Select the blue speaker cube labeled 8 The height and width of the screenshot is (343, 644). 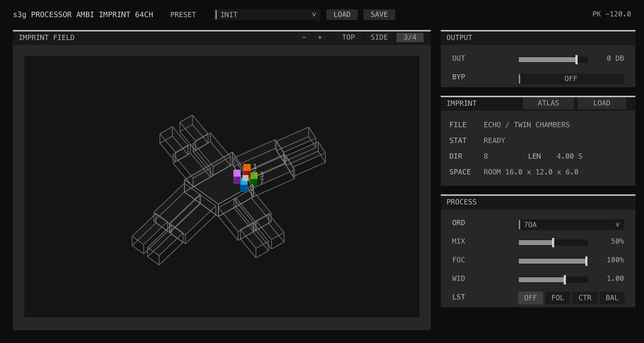click(x=244, y=188)
